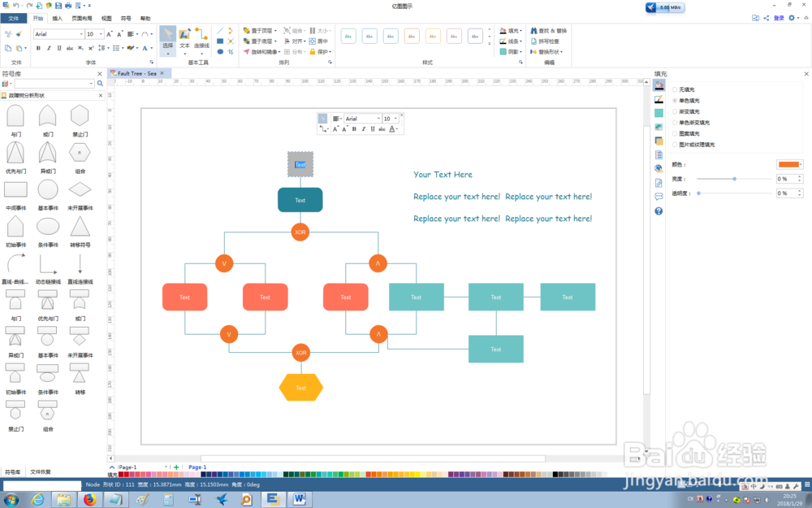
Task: Switch to the 视图 view ribbon tab
Action: [x=106, y=19]
